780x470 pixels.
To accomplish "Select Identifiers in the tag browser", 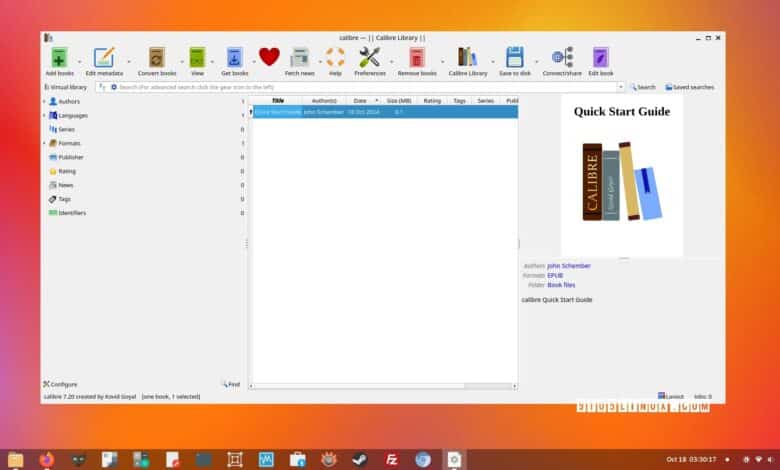I will click(72, 213).
